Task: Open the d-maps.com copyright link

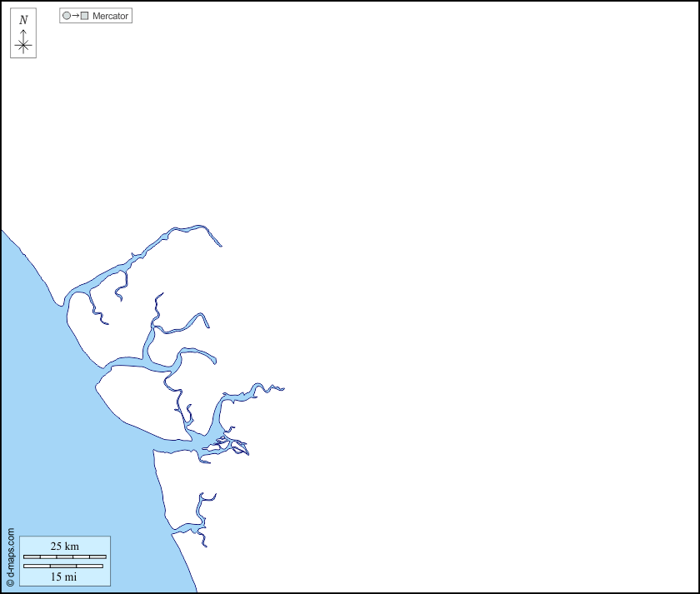Action: point(10,558)
